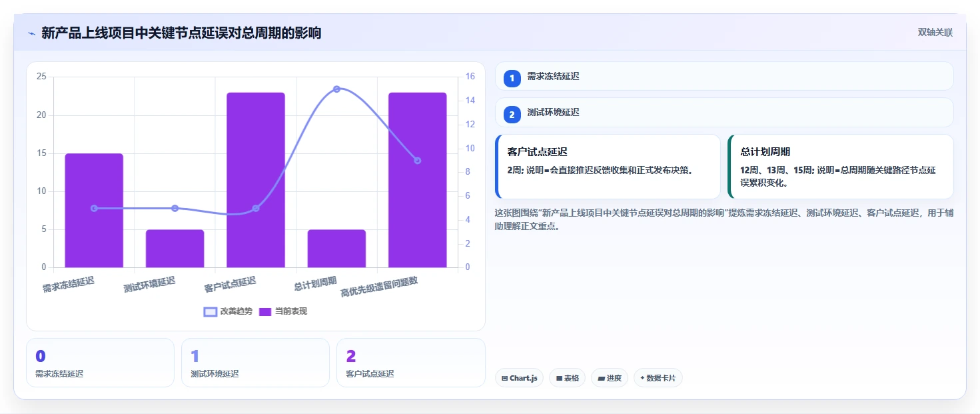The image size is (980, 414).
Task: Click the 总计划周期 x-axis label
Action: coord(316,283)
